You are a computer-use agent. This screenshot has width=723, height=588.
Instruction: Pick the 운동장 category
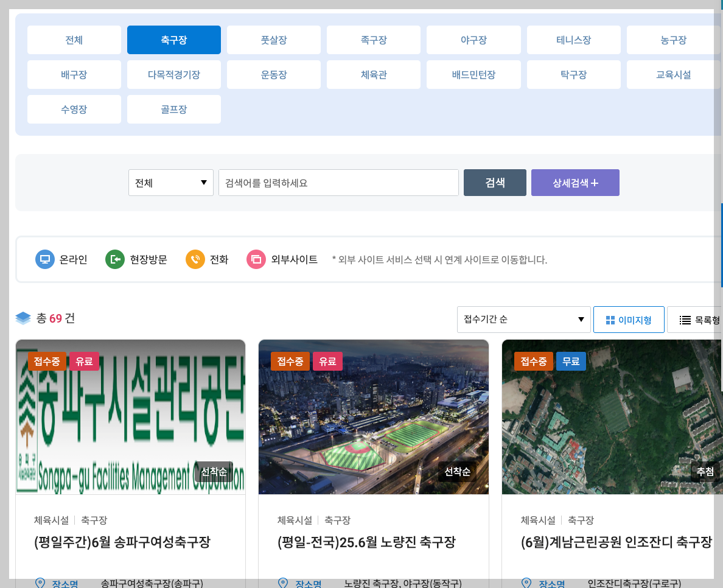[273, 74]
